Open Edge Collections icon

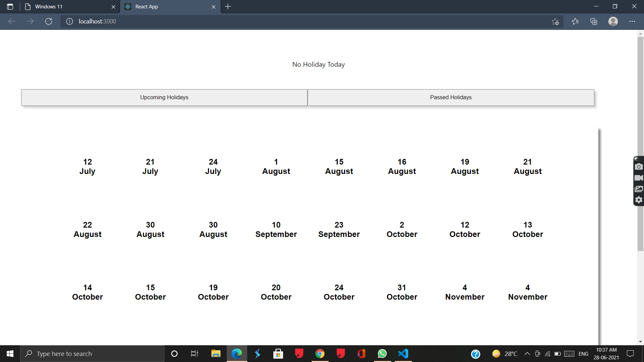[x=594, y=21]
